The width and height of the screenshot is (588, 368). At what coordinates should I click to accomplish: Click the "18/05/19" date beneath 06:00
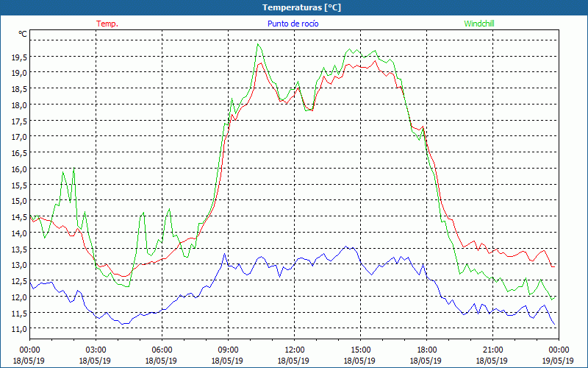tap(161, 361)
